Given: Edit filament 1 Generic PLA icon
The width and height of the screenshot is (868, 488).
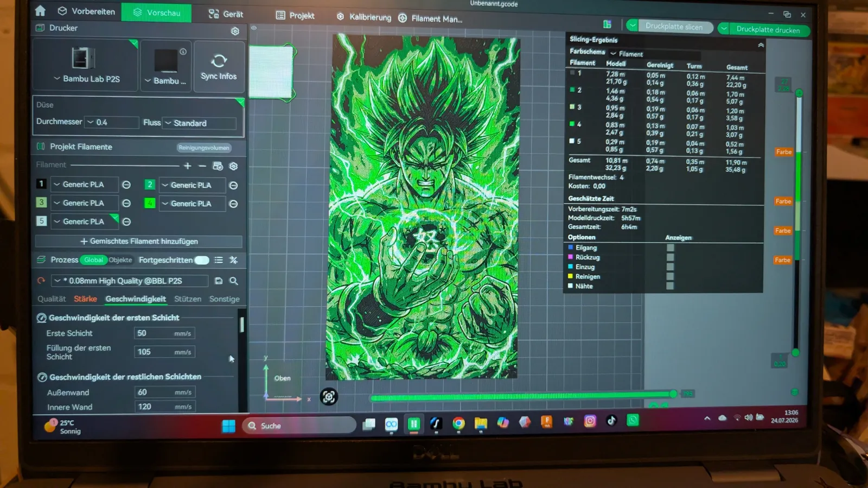Looking at the screenshot, I should pos(126,185).
